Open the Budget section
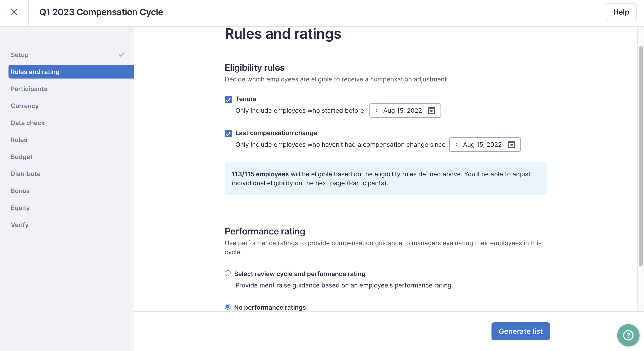 click(21, 157)
